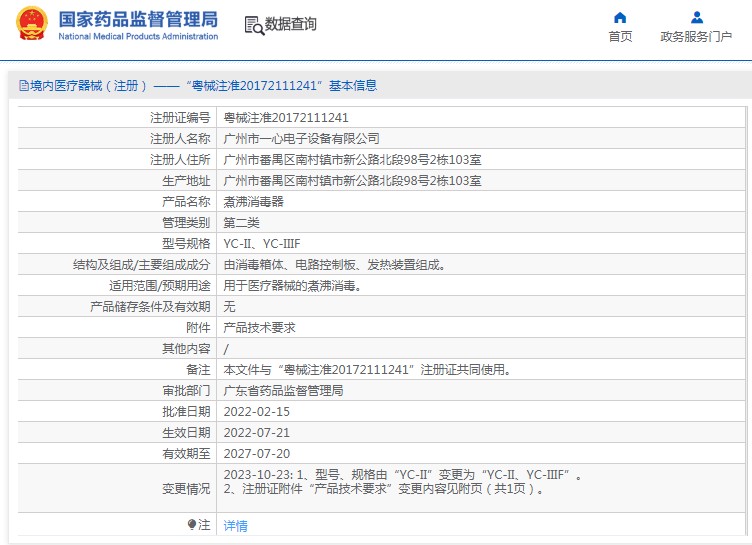
Task: Click the home icon above 首页
Action: pyautogui.click(x=620, y=18)
